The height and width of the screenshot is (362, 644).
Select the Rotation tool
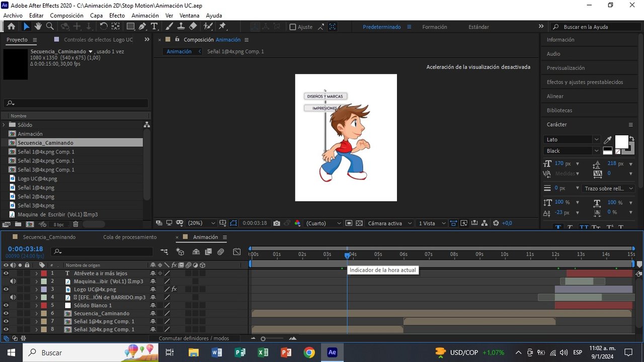(104, 26)
